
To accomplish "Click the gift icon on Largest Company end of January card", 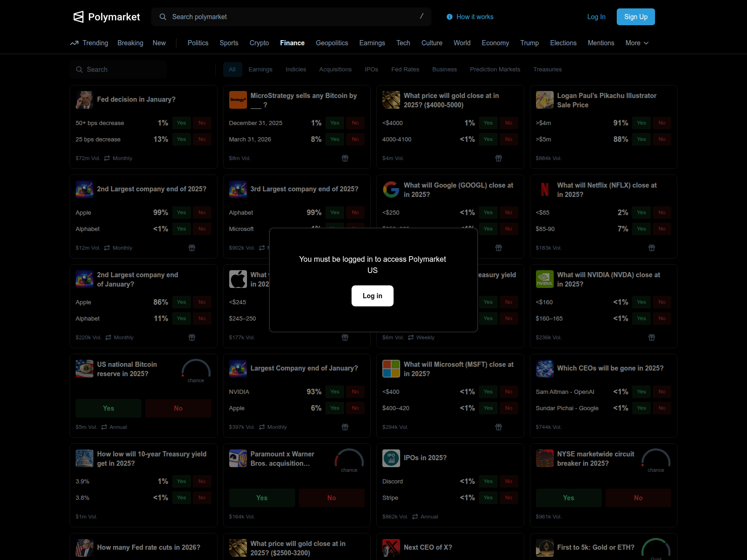I will point(345,427).
